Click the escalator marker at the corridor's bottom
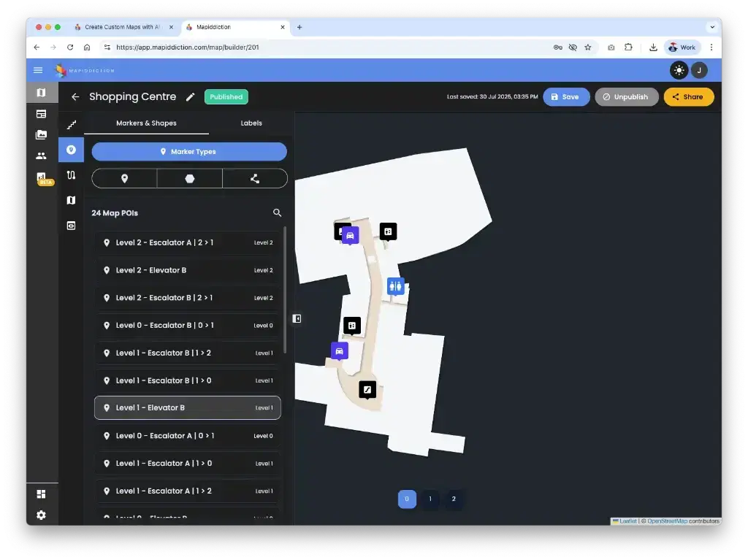This screenshot has width=748, height=560. click(367, 390)
